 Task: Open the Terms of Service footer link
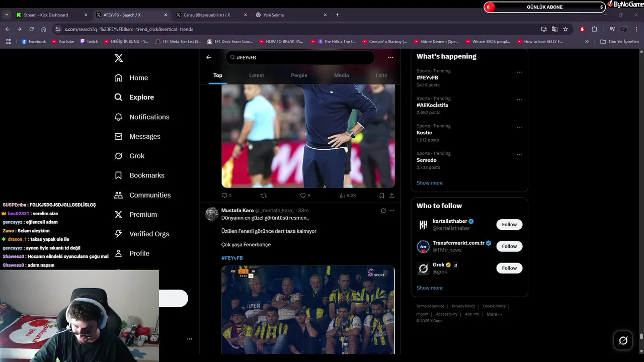(x=430, y=306)
